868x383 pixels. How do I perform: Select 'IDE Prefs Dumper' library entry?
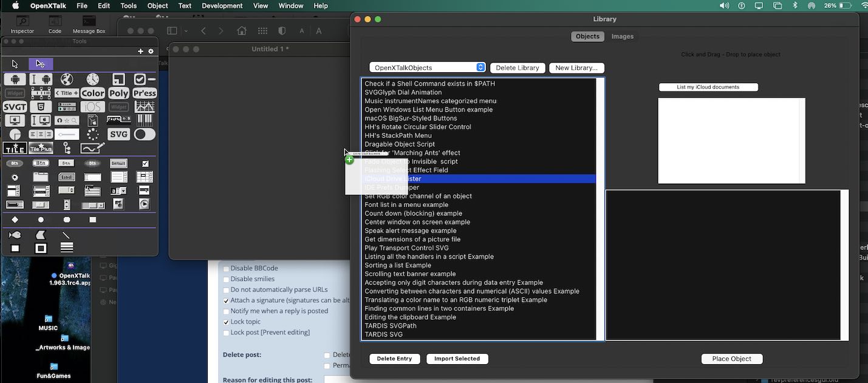tap(479, 188)
